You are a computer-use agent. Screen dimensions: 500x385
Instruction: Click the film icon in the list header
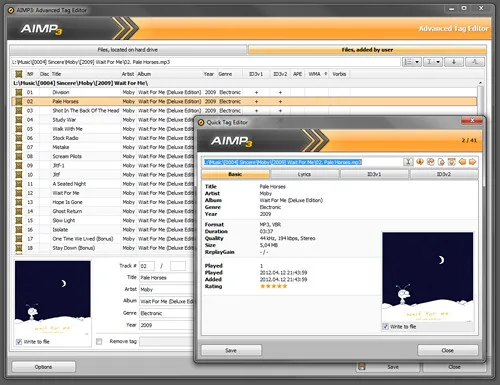click(x=19, y=74)
